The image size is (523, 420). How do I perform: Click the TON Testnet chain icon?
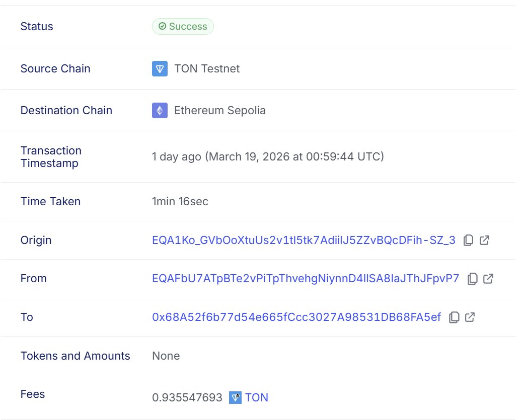tap(160, 69)
